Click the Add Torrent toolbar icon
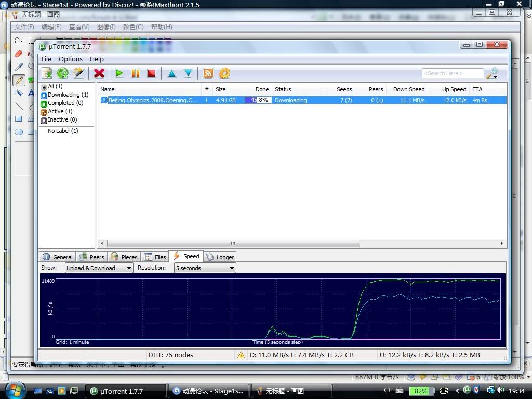532x399 pixels. (47, 73)
